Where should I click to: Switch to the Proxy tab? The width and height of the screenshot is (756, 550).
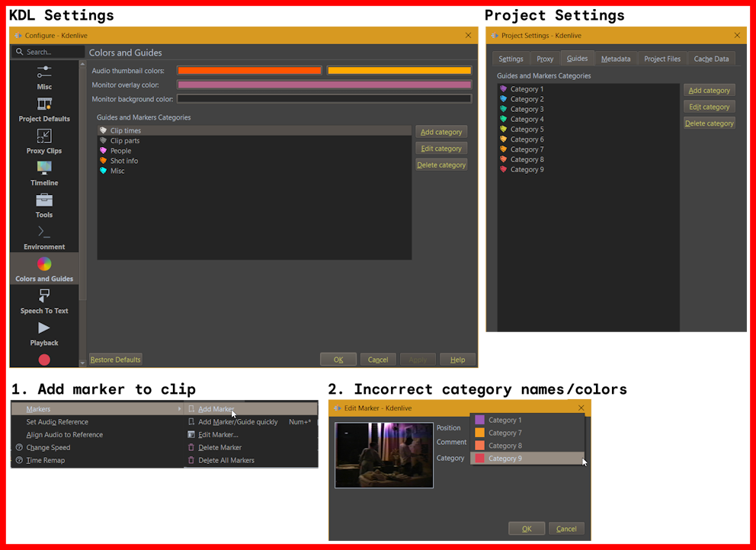(x=545, y=59)
